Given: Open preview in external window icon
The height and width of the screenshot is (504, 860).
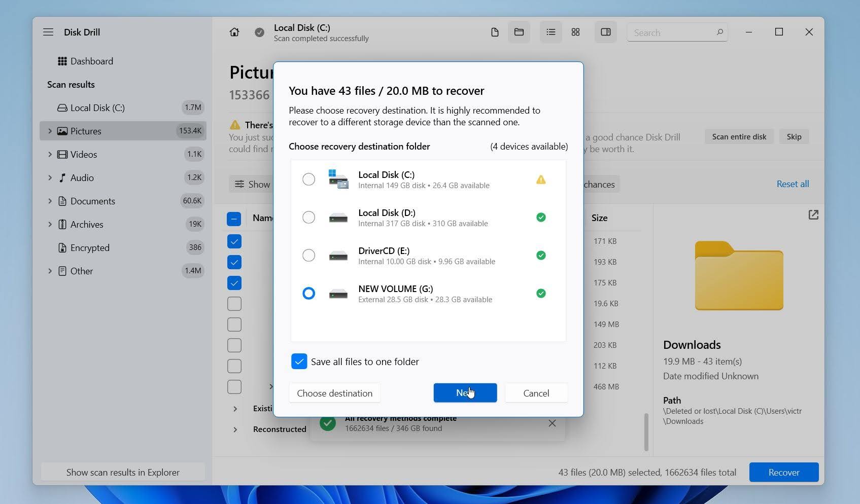Looking at the screenshot, I should click(813, 215).
